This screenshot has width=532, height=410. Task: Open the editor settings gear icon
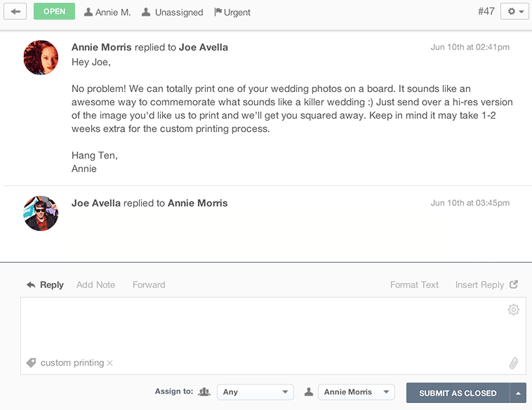point(514,310)
